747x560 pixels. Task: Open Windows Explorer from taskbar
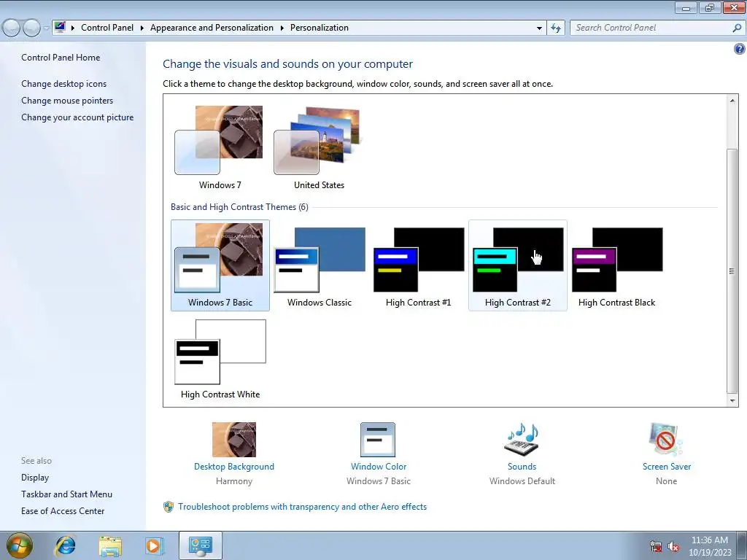tap(110, 545)
